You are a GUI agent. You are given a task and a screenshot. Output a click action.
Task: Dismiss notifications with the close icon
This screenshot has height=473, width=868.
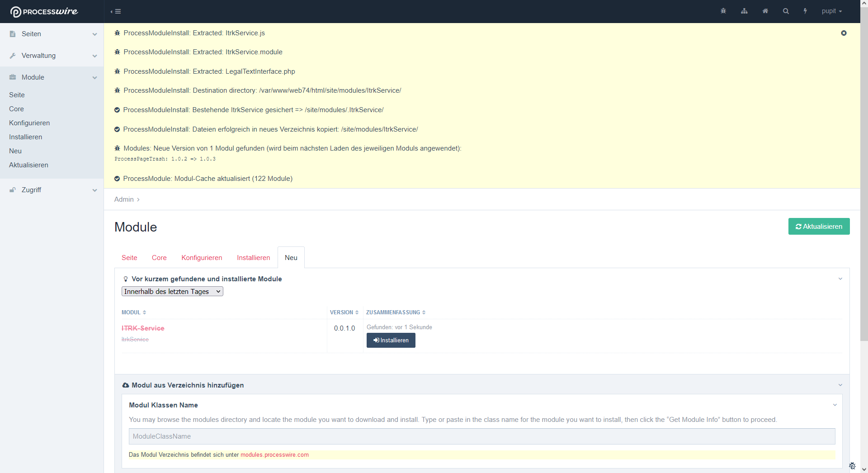[x=844, y=33]
